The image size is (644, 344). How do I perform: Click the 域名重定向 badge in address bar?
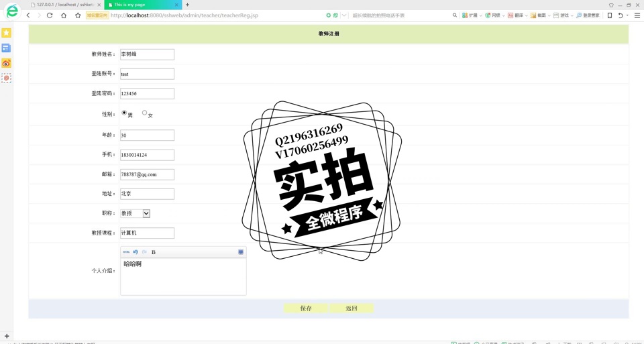[x=97, y=15]
